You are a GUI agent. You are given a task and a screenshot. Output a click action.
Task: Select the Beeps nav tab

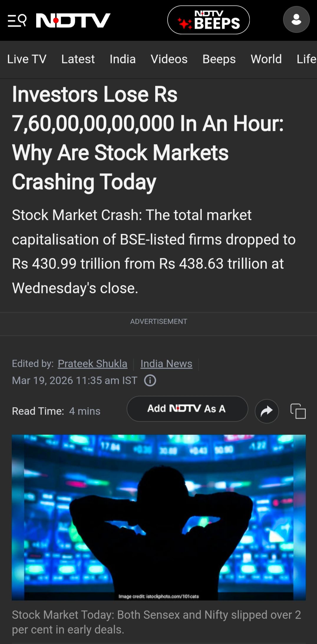(219, 59)
